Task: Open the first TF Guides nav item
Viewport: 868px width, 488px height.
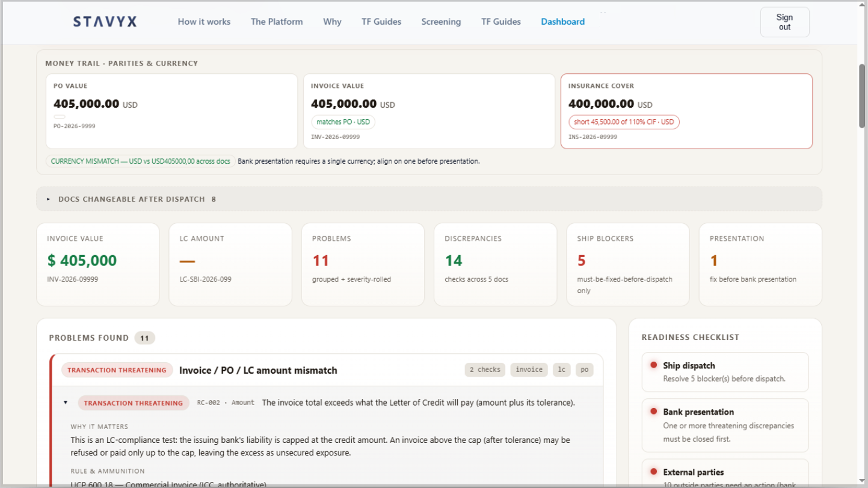Action: (x=381, y=22)
